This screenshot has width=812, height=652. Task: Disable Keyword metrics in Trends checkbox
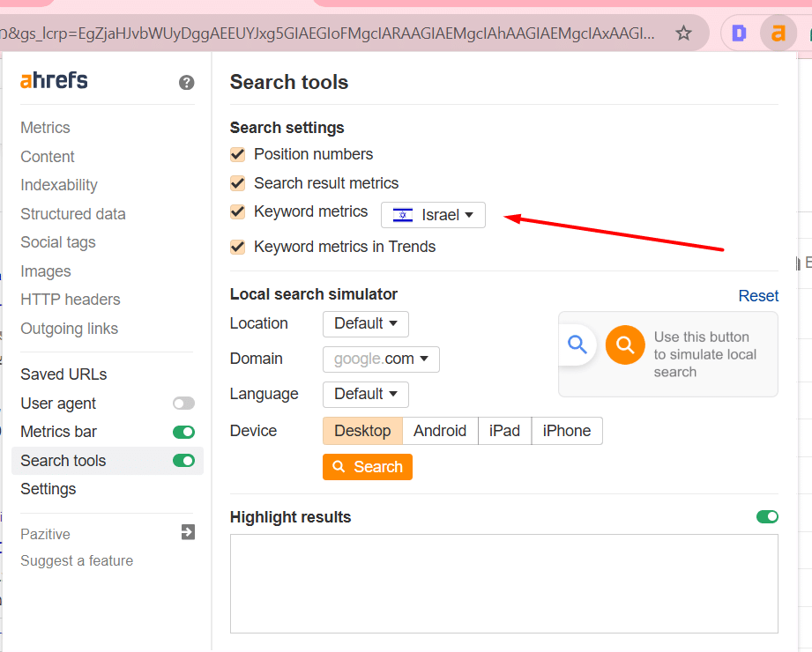(x=238, y=247)
